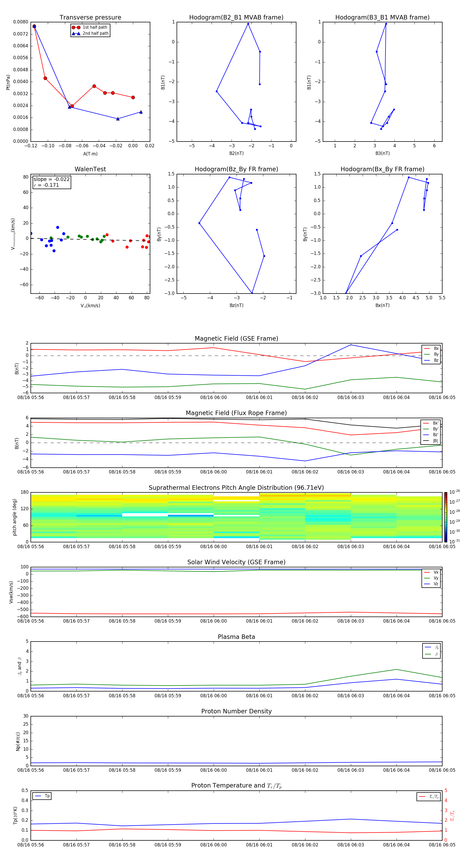The height and width of the screenshot is (868, 473).
Task: Click the "Pt(nPa)" y-axis label
Action: click(8, 82)
